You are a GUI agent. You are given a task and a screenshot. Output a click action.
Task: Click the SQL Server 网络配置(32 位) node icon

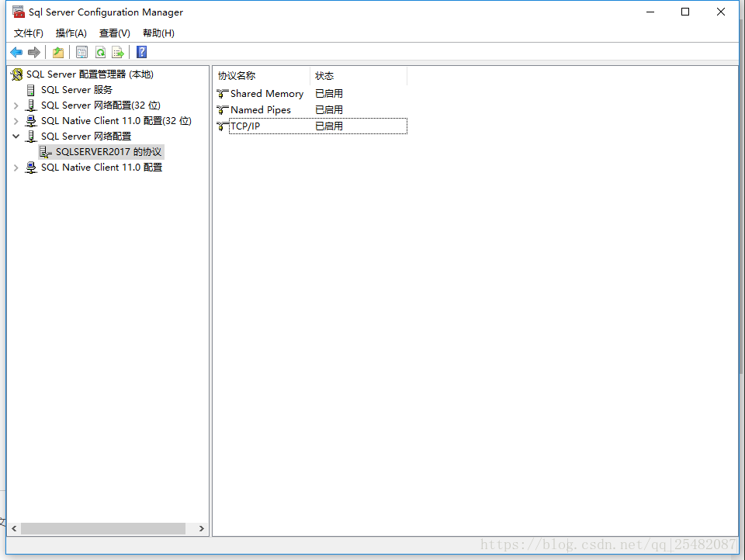pyautogui.click(x=31, y=105)
